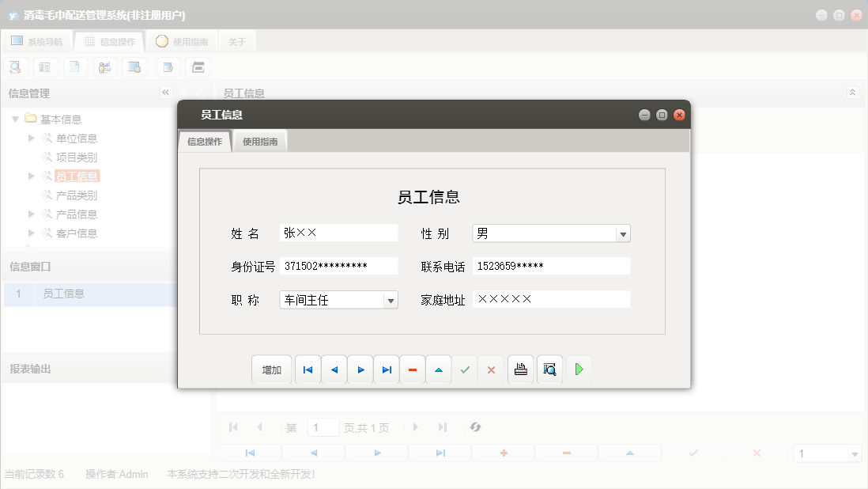The height and width of the screenshot is (489, 868).
Task: Open the 性别 gender dropdown
Action: coord(624,233)
